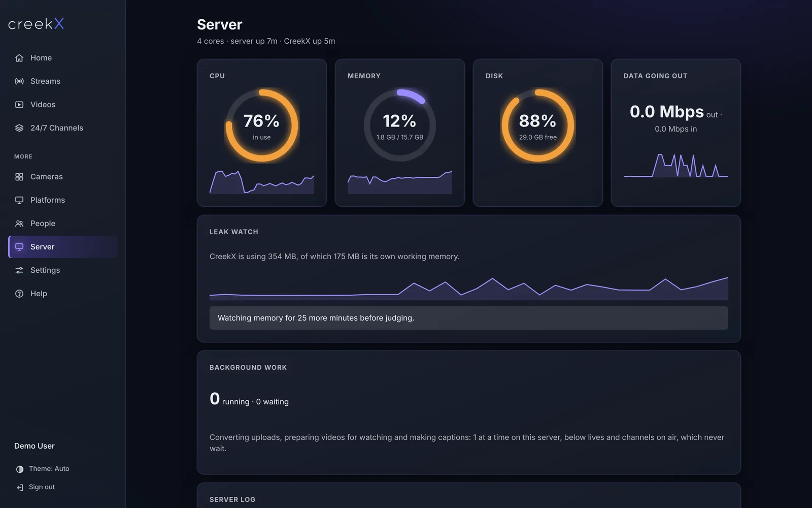Click "0 running · 0 waiting" text
Image resolution: width=812 pixels, height=508 pixels.
pos(249,400)
